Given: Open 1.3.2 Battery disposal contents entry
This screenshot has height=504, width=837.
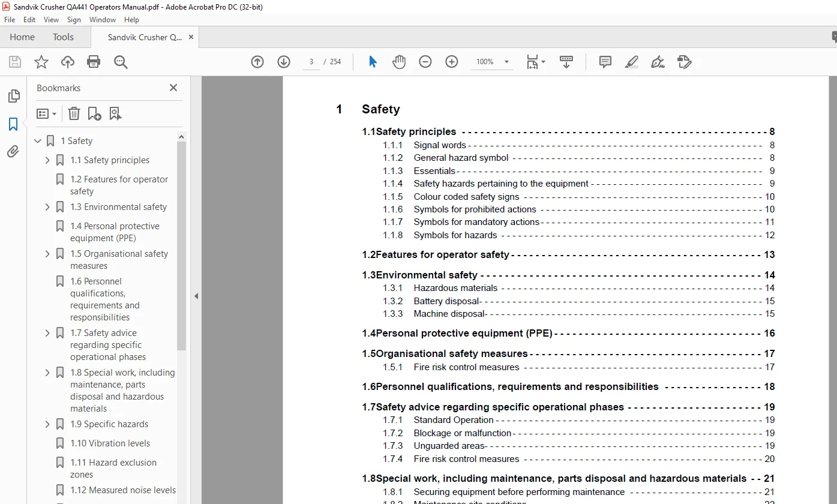Looking at the screenshot, I should (x=579, y=301).
